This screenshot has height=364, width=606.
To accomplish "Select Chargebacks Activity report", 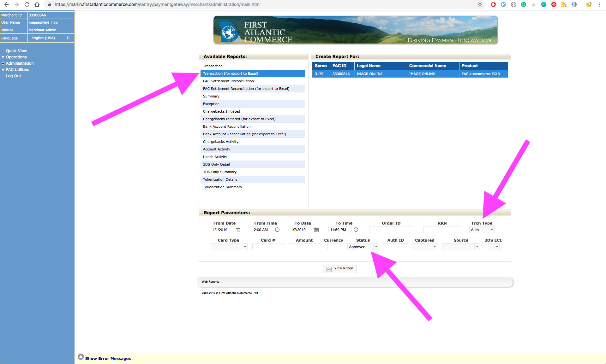I will tap(253, 142).
